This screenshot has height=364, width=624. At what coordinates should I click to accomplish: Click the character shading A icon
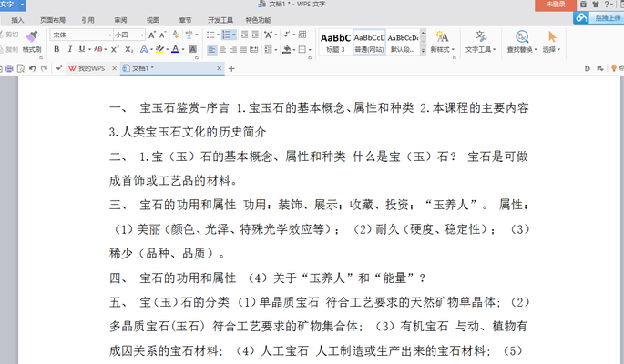[x=192, y=49]
